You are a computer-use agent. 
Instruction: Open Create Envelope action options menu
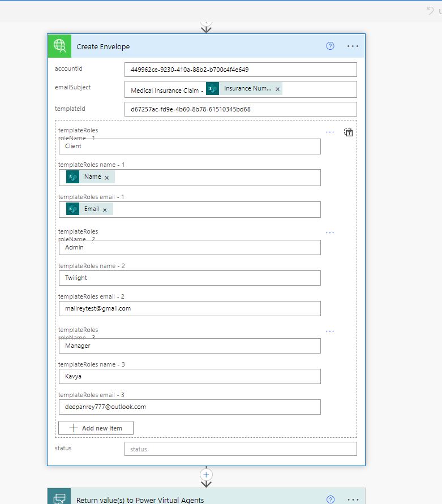coord(353,46)
